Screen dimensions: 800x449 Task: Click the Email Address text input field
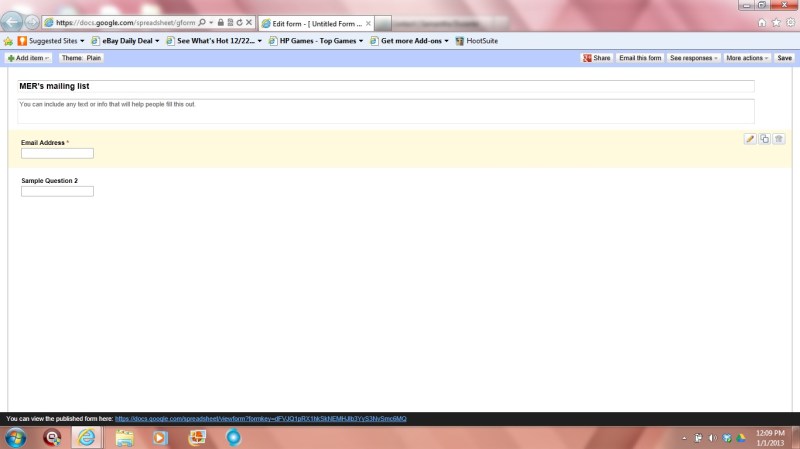click(x=57, y=153)
